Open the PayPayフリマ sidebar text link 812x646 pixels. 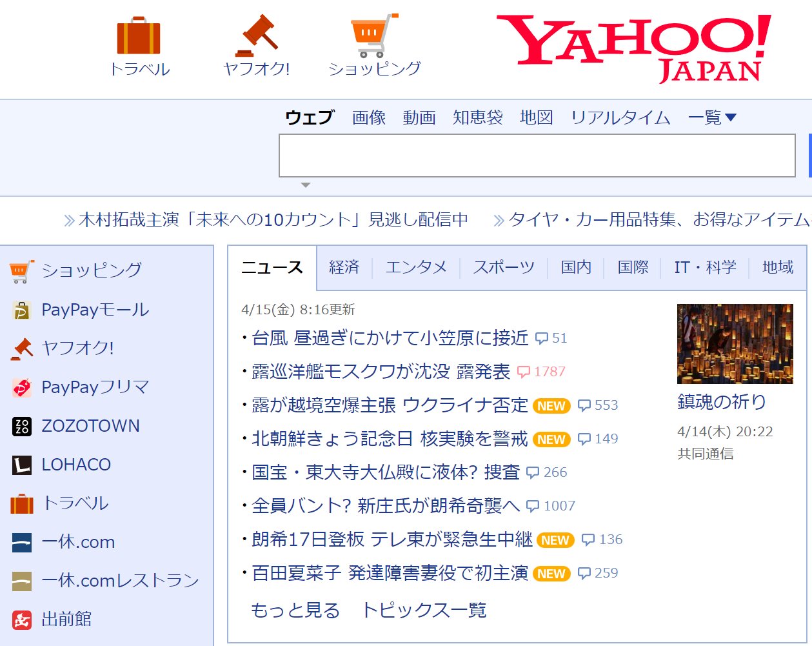point(95,387)
